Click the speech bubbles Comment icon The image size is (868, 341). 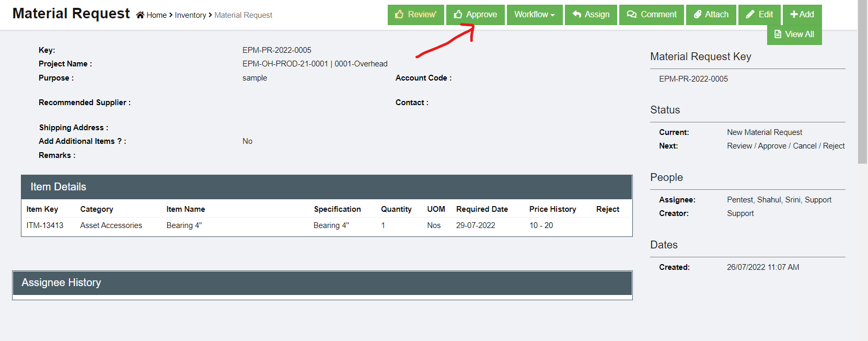pos(631,15)
